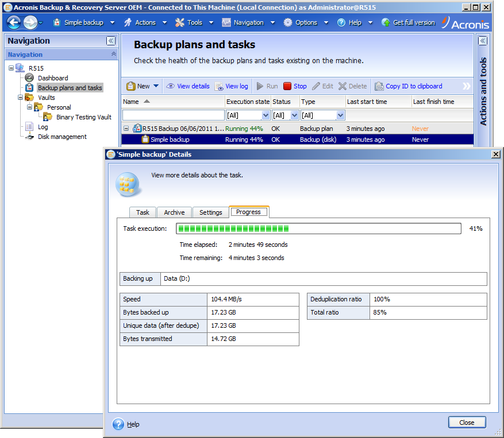Viewport: 504px width, 438px height.
Task: Open the Tools menu dropdown arrow
Action: point(211,22)
